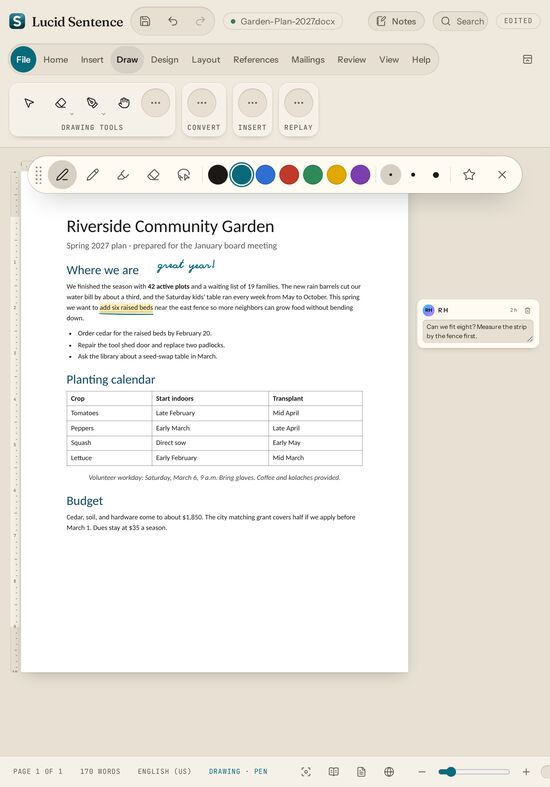Zoom out with the minus button

click(x=422, y=771)
